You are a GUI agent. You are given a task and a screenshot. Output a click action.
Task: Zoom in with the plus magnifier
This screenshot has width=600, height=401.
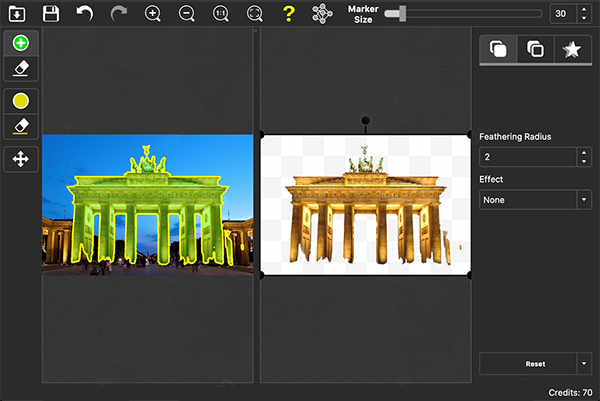tap(153, 14)
